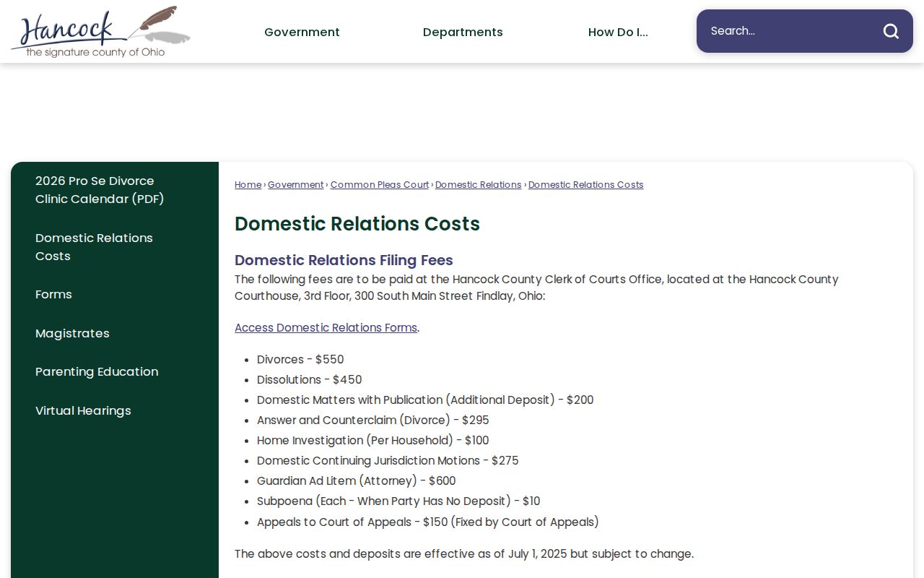Click the Common Pleas Court breadcrumb

tap(380, 185)
